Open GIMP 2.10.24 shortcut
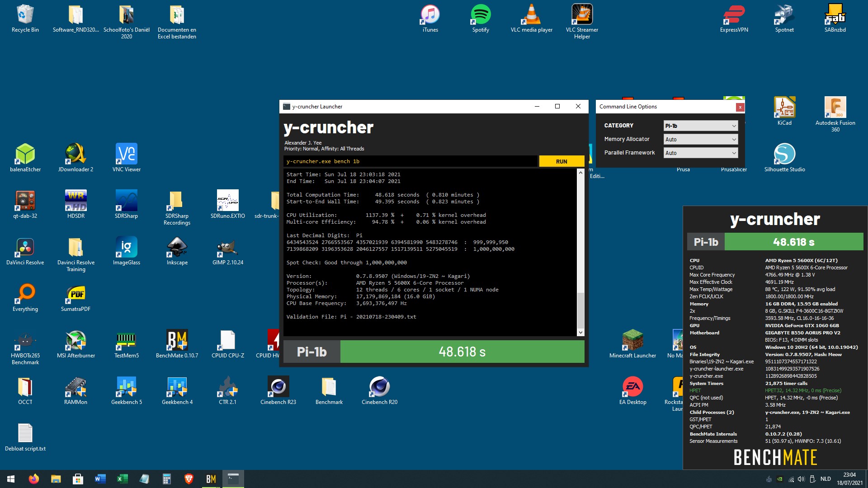868x488 pixels. (x=227, y=251)
